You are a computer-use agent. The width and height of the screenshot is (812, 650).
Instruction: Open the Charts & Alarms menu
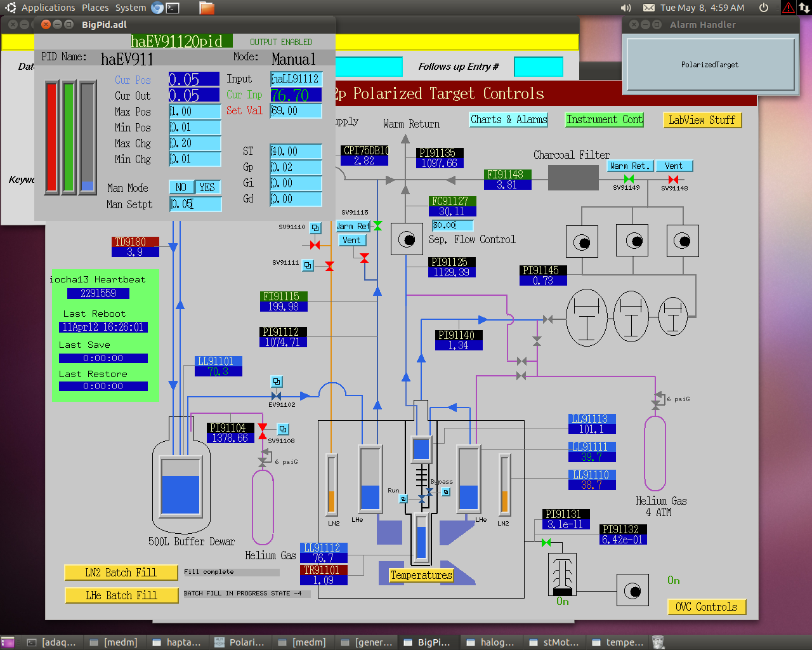pos(509,119)
